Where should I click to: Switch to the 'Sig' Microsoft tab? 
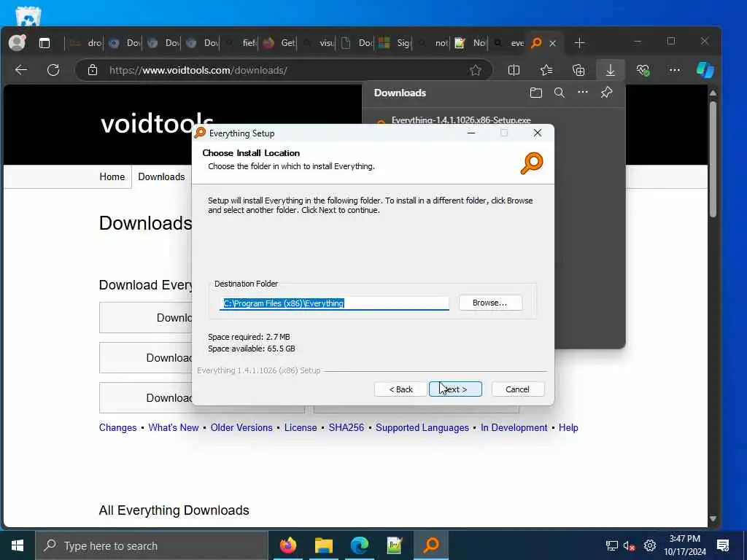394,43
